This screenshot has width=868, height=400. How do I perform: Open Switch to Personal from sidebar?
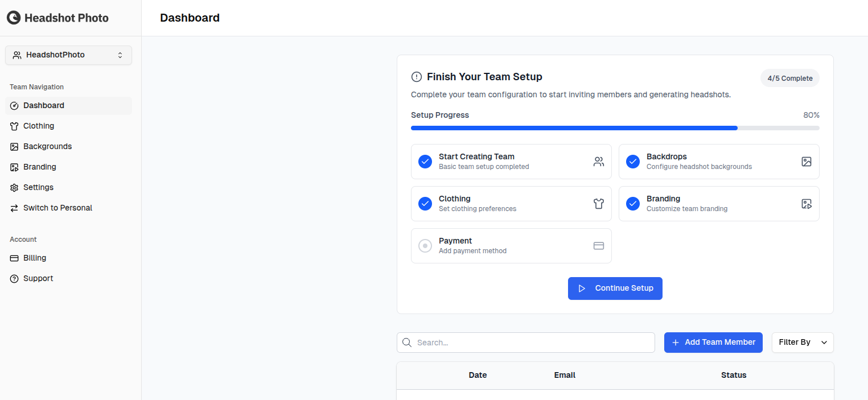pyautogui.click(x=57, y=208)
